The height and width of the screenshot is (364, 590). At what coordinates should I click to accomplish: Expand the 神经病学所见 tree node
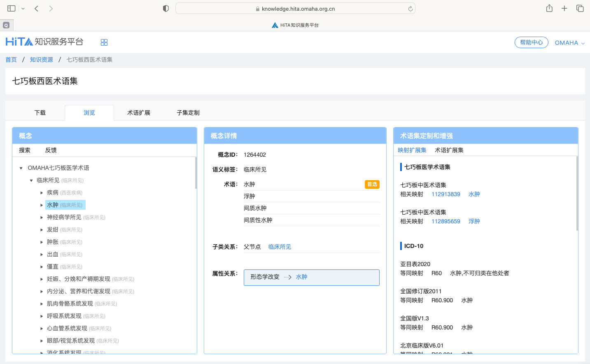tap(42, 218)
